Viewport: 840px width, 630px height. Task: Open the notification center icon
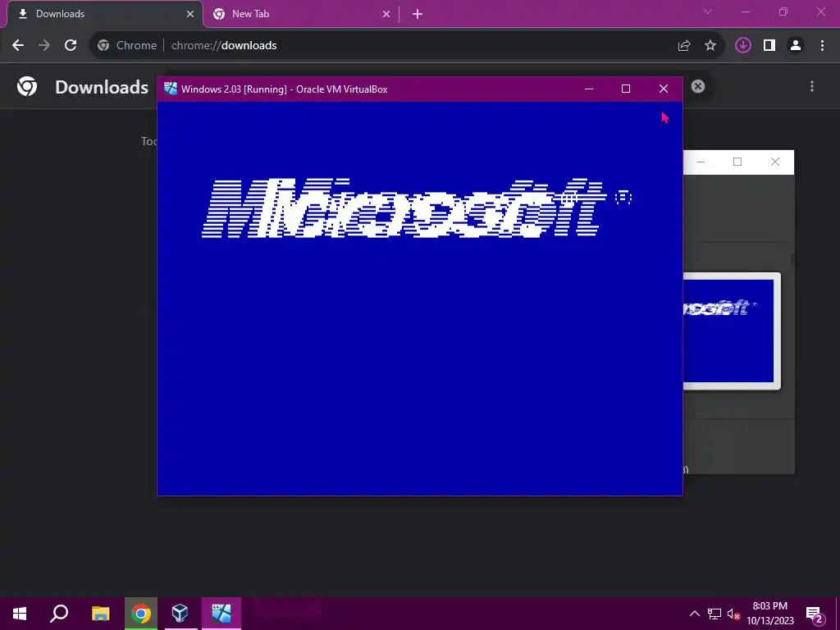pos(815,614)
